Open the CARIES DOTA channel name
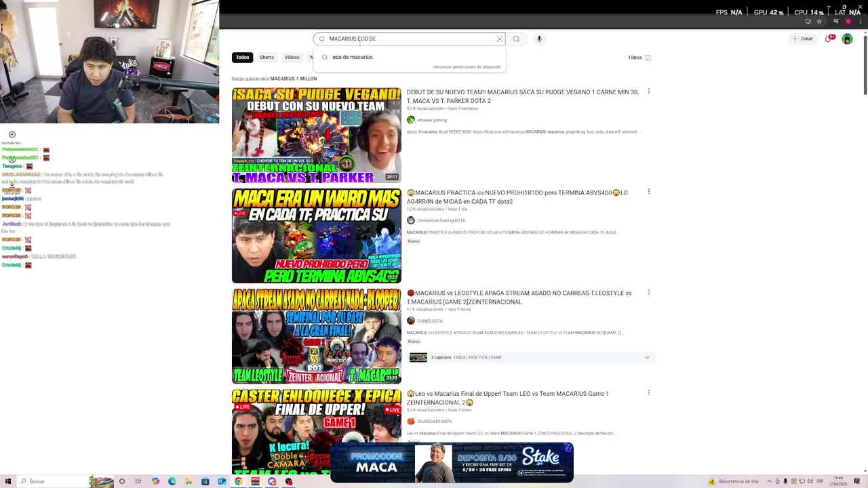 [x=430, y=321]
